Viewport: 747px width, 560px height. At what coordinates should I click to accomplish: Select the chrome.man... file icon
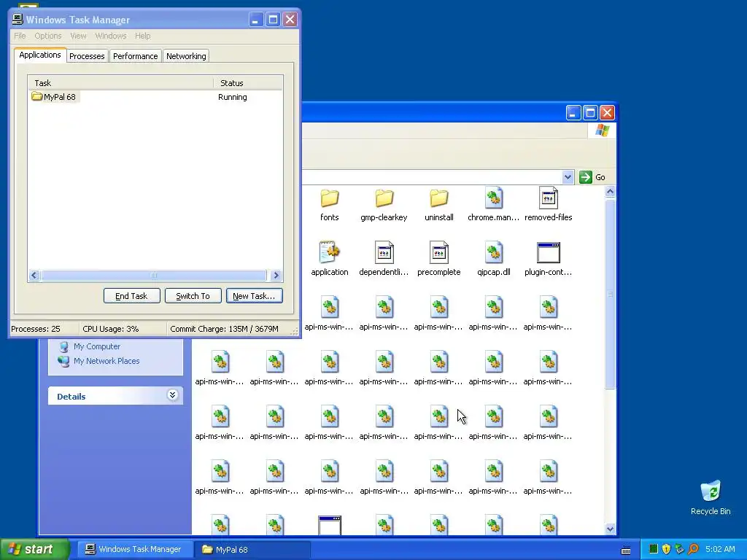coord(494,198)
